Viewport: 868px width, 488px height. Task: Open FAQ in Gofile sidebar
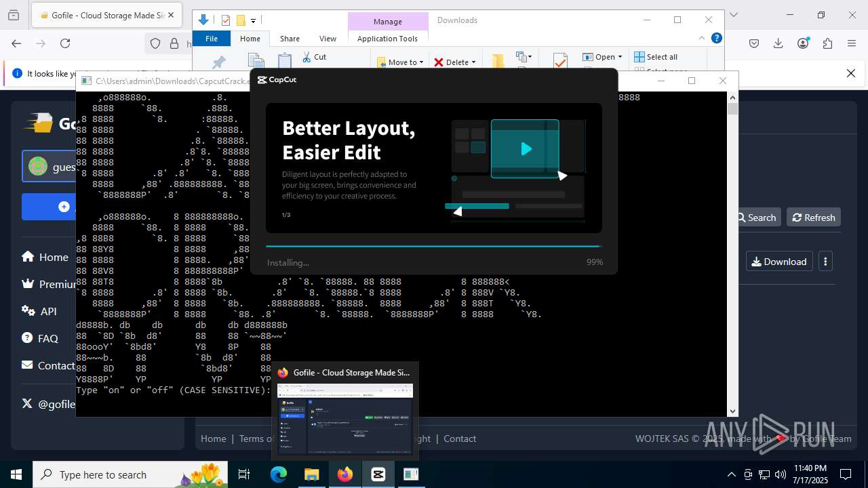[x=40, y=338]
